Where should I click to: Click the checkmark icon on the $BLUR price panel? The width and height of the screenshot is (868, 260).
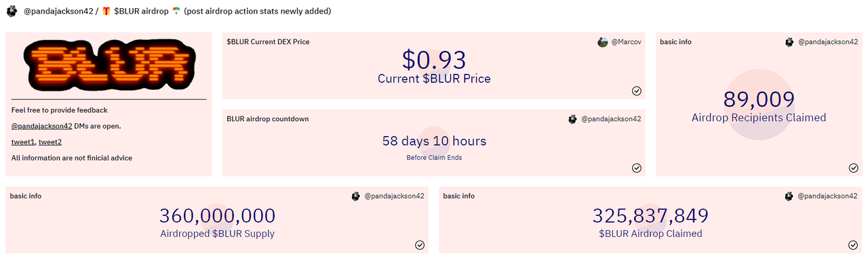(x=637, y=91)
